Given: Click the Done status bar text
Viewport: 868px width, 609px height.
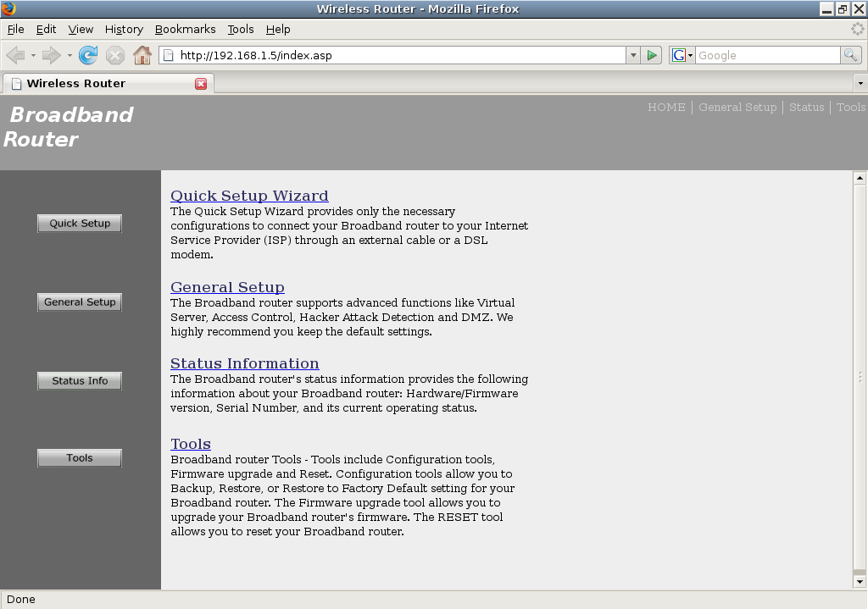Looking at the screenshot, I should [21, 600].
